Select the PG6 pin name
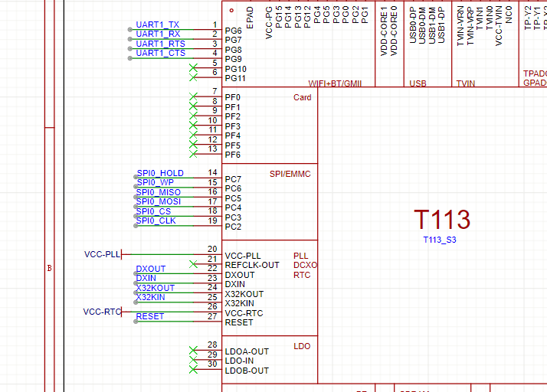The width and height of the screenshot is (547, 392). pos(234,31)
